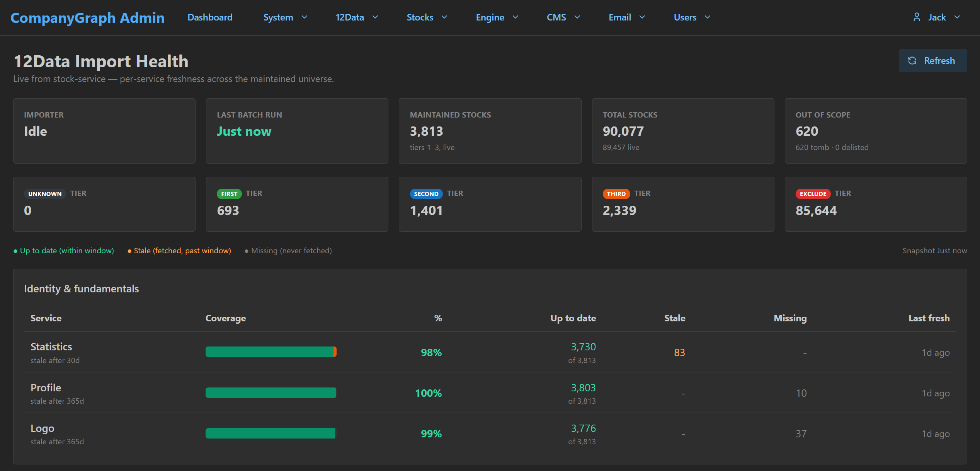Viewport: 980px width, 471px height.
Task: Click the Statistics coverage progress bar
Action: (271, 352)
